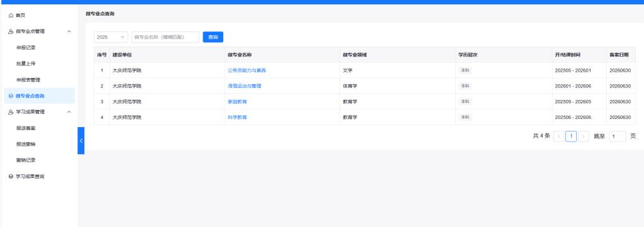Focus the 跳至 page number field
Viewport: 644px width, 227px height.
(618, 136)
